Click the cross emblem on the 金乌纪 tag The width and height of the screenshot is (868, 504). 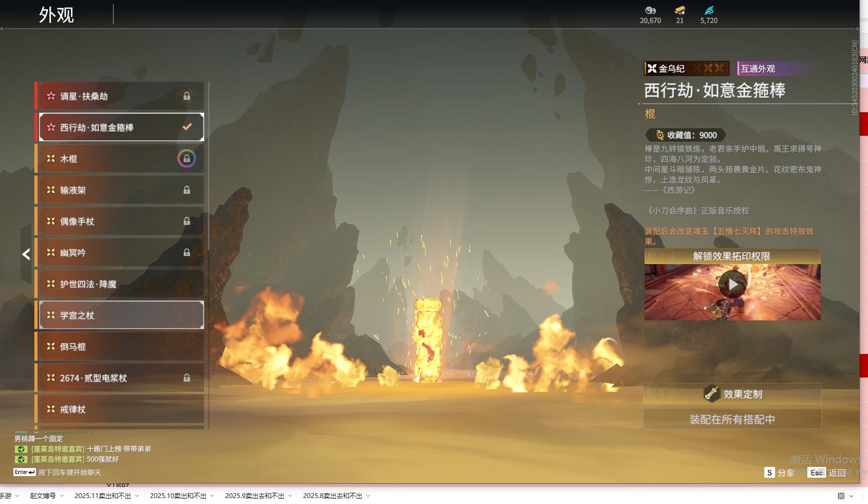point(652,69)
